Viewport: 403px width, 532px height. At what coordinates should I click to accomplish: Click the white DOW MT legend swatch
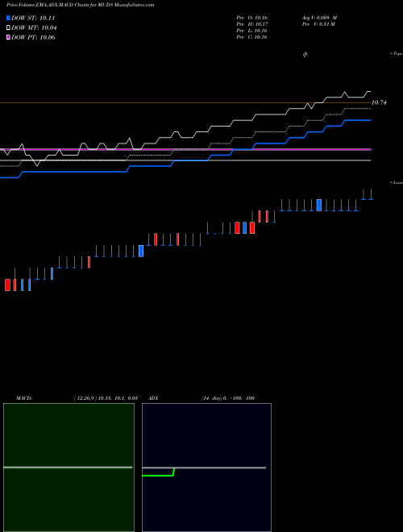[x=8, y=28]
